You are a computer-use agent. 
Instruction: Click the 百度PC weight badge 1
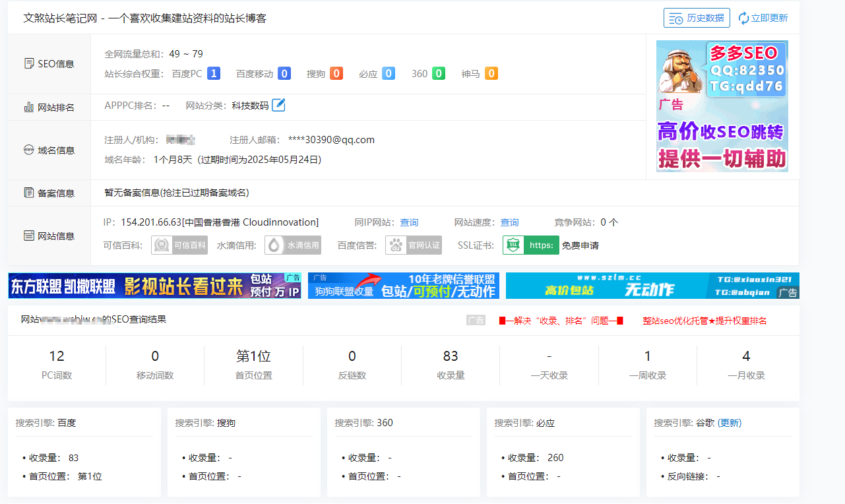pos(214,73)
